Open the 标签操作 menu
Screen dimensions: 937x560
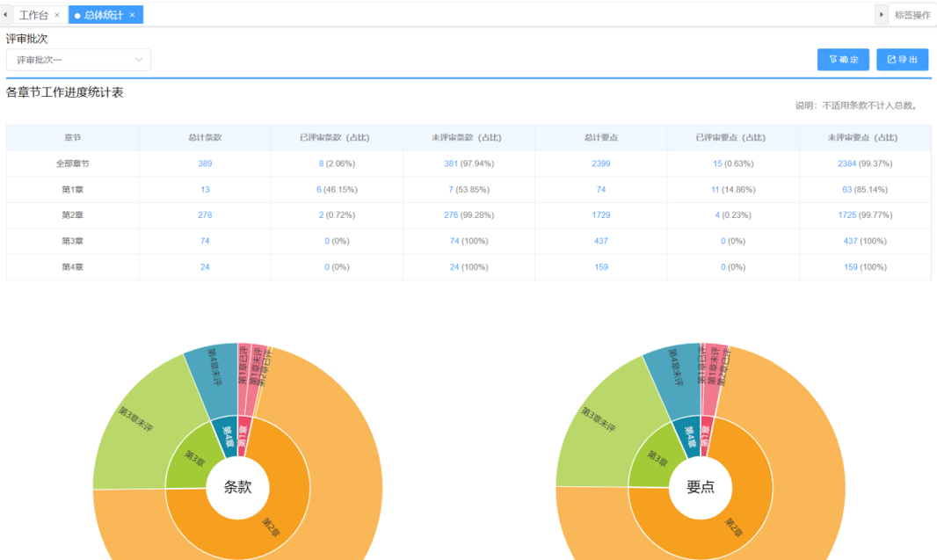912,15
